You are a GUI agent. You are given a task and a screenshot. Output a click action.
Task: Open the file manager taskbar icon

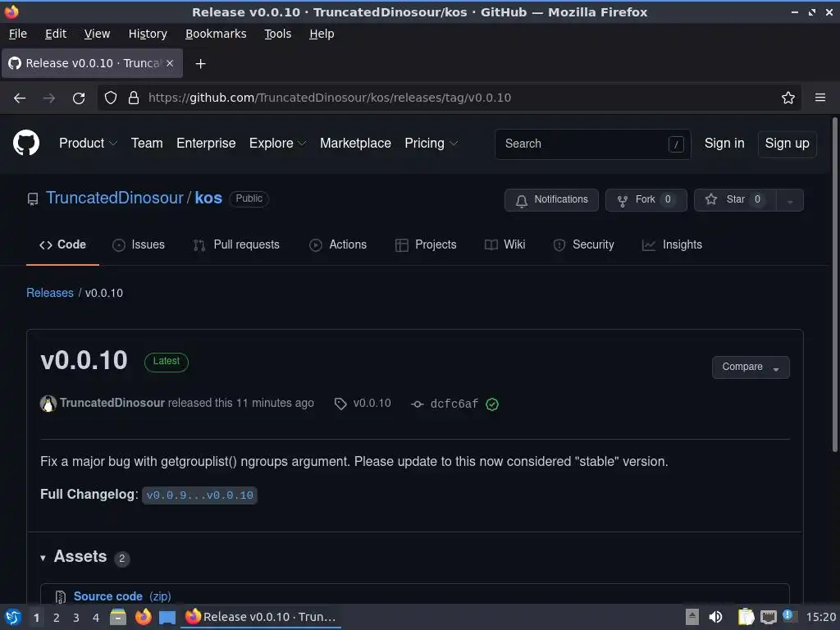point(118,617)
